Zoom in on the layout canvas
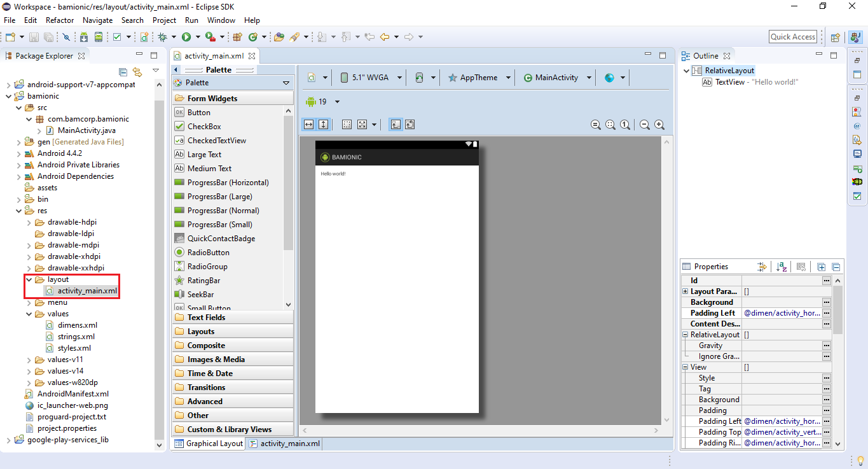868x469 pixels. coord(659,125)
